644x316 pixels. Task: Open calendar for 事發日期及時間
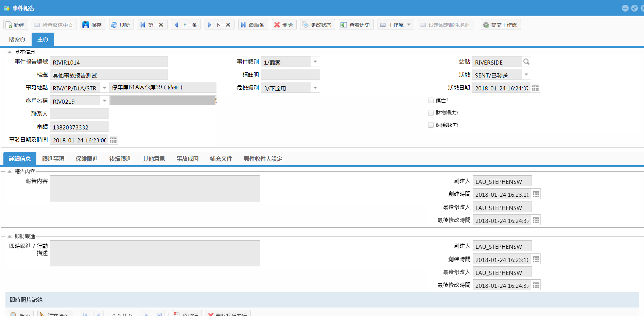(113, 140)
